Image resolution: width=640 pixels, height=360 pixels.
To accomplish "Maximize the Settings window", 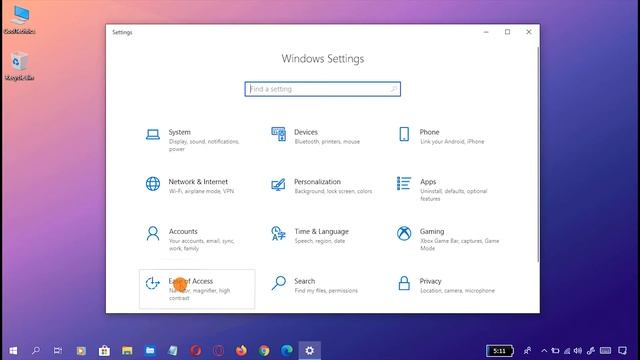I will 507,32.
